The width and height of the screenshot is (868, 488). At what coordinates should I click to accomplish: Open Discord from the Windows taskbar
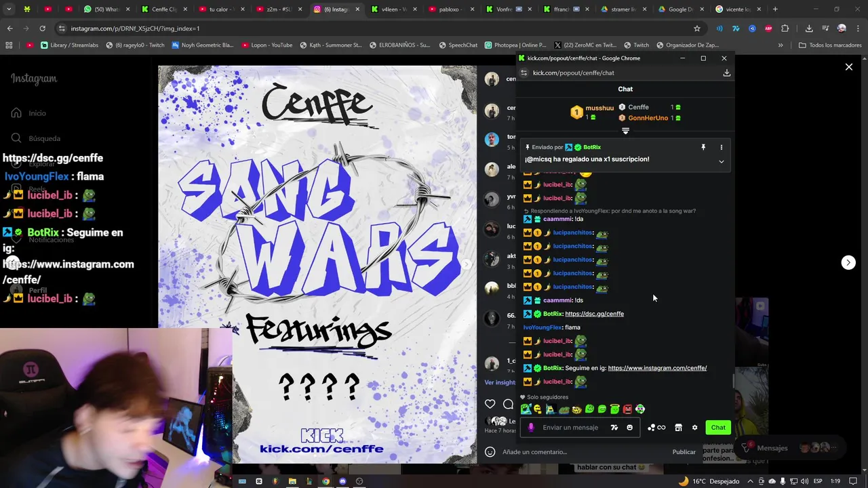[x=342, y=481]
